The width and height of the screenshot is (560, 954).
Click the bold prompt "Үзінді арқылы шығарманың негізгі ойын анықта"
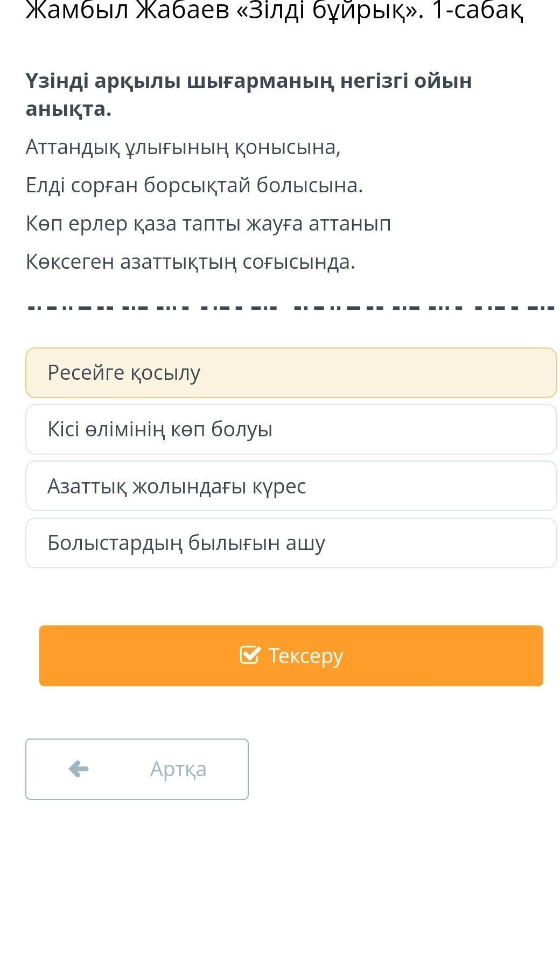pyautogui.click(x=248, y=94)
